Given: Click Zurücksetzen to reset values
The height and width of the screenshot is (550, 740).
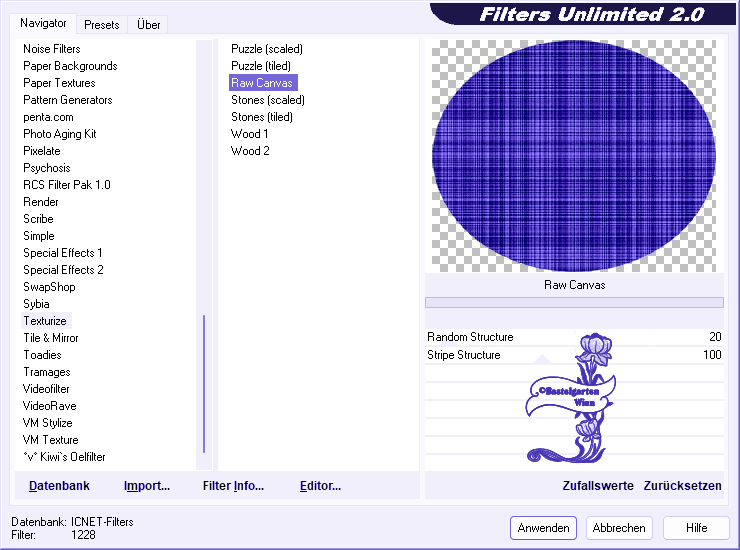Looking at the screenshot, I should point(682,486).
